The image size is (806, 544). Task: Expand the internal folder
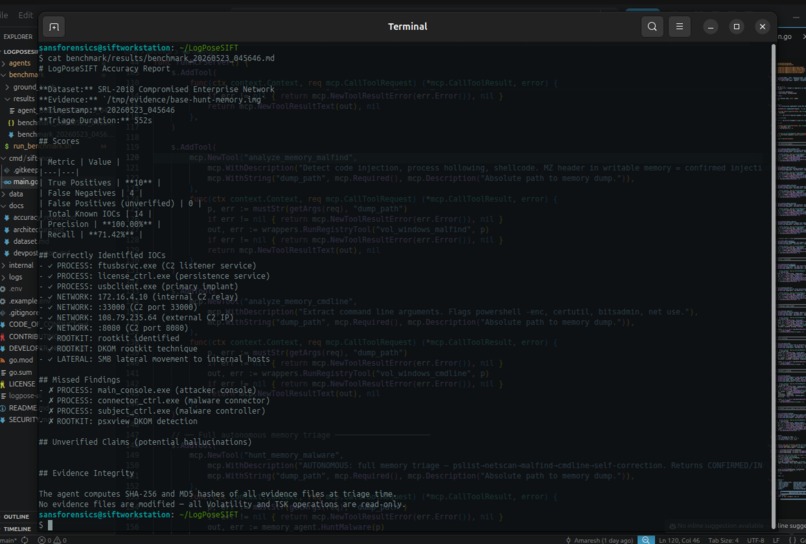pos(18,265)
